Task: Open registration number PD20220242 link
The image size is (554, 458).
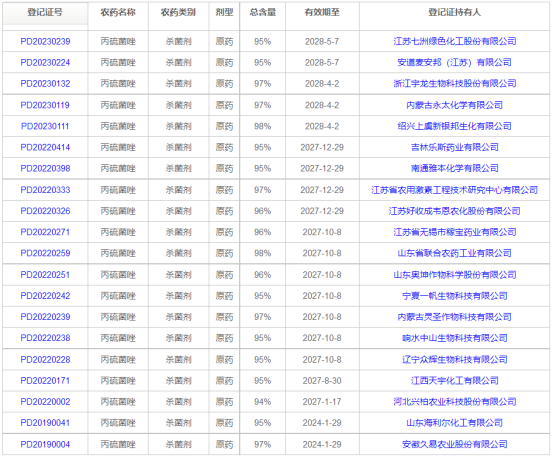Action: point(45,296)
